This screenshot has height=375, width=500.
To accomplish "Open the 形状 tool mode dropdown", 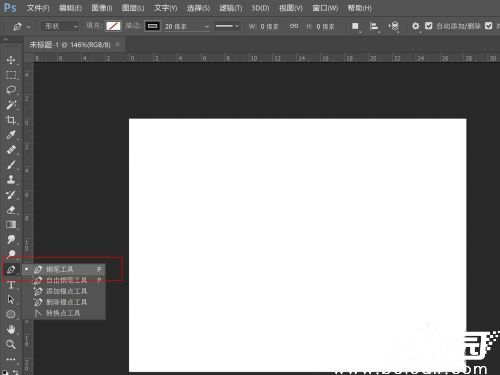I will point(60,26).
